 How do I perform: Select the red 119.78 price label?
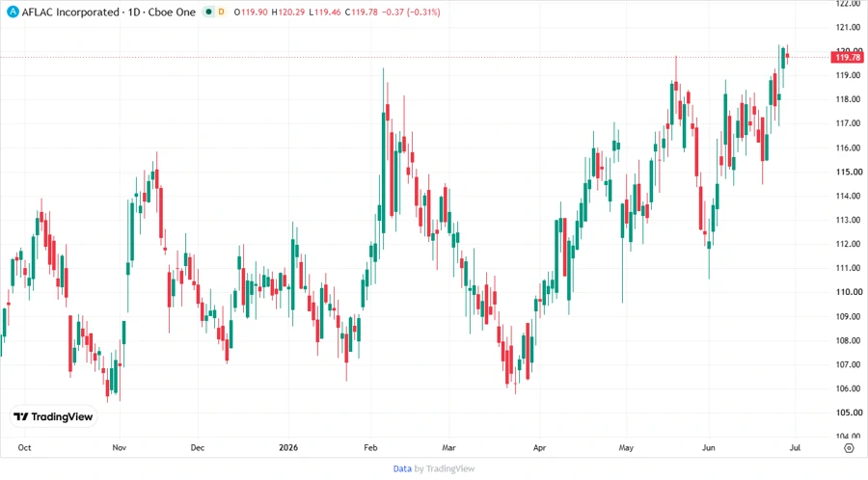tap(848, 58)
